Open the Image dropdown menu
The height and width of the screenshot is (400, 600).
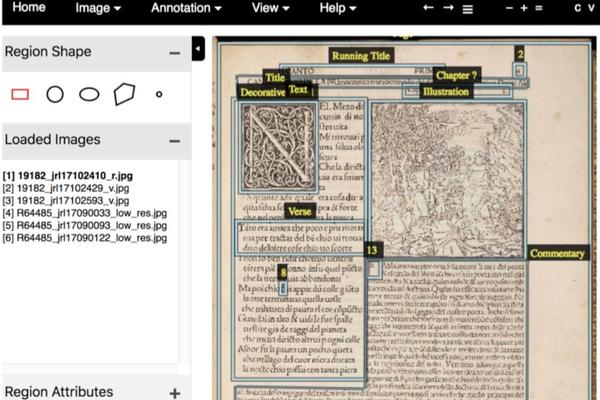(98, 8)
